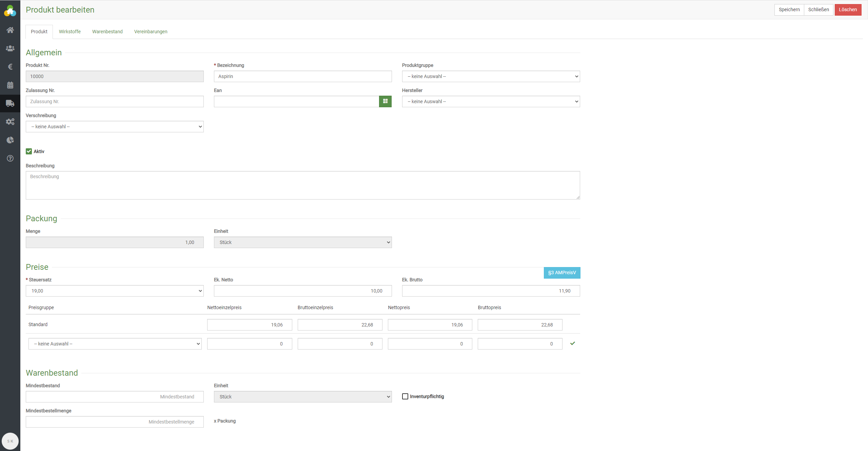Switch to the Wirkstoffe tab
868x451 pixels.
[70, 32]
